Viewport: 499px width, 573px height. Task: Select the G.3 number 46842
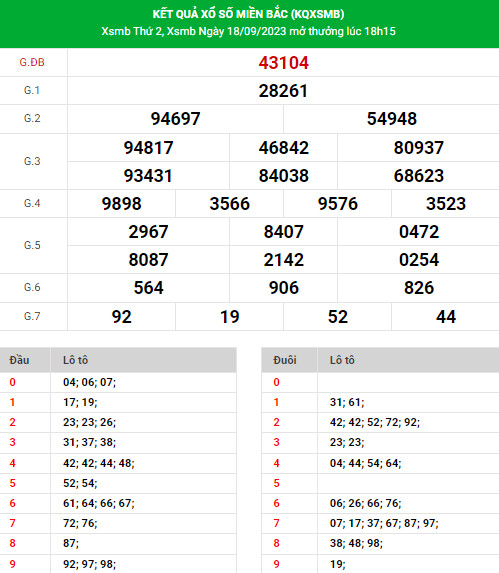(283, 148)
